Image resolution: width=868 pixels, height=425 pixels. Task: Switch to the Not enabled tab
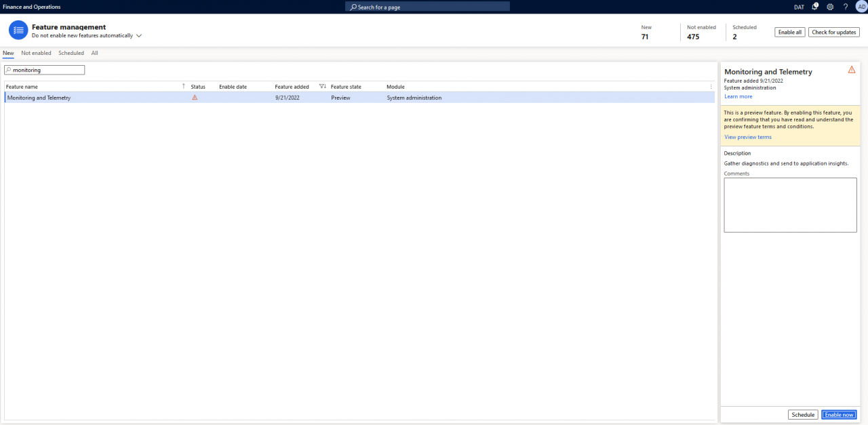click(36, 53)
